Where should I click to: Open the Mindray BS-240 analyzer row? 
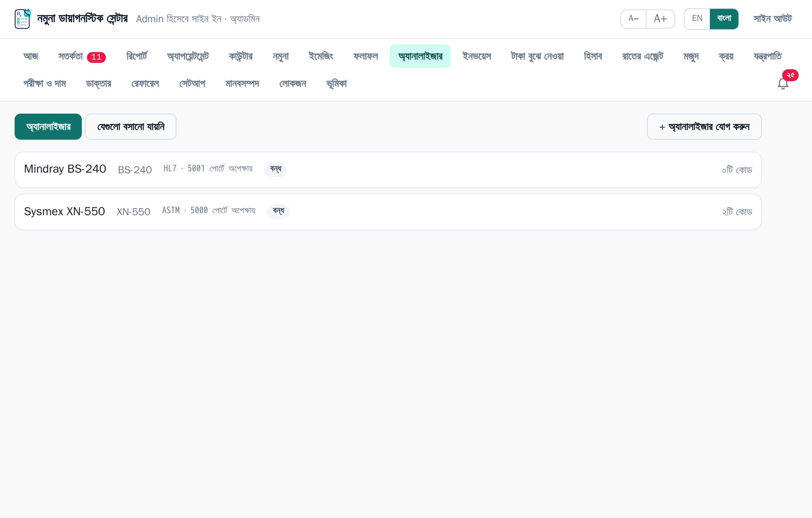(388, 170)
